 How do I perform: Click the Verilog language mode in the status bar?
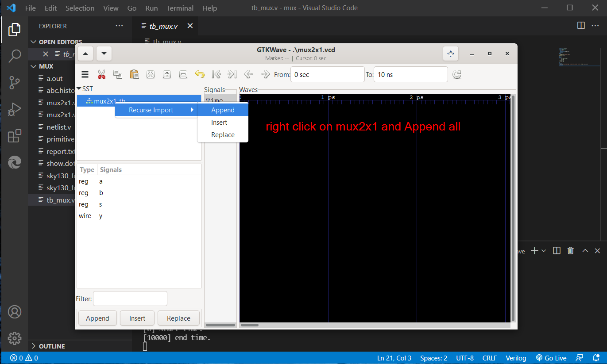[x=516, y=358]
